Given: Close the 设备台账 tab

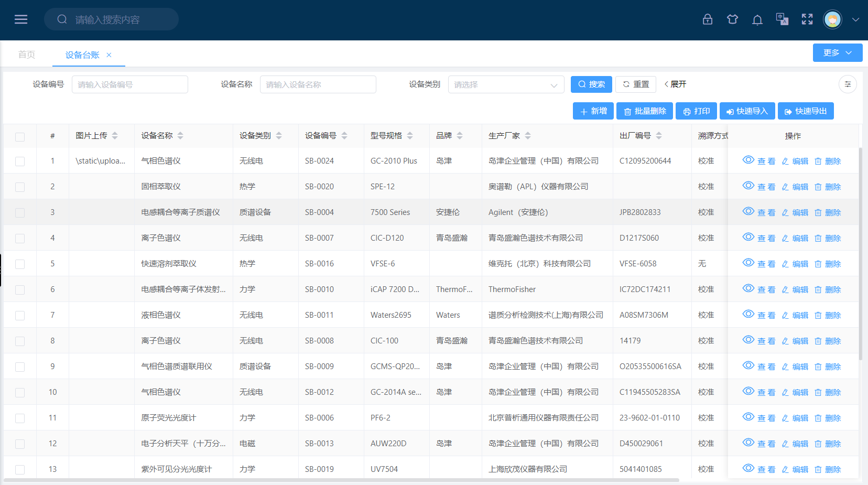Looking at the screenshot, I should (109, 55).
